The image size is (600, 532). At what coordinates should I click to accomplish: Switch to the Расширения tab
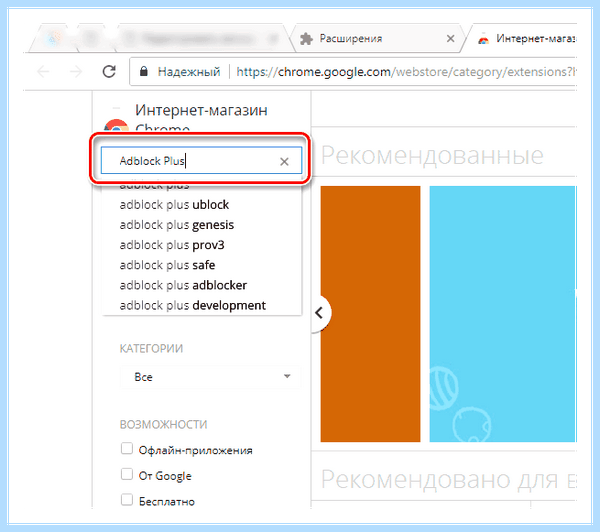(377, 38)
